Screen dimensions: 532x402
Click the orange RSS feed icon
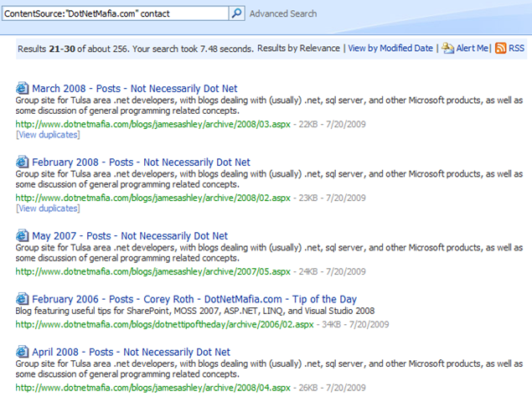click(500, 49)
